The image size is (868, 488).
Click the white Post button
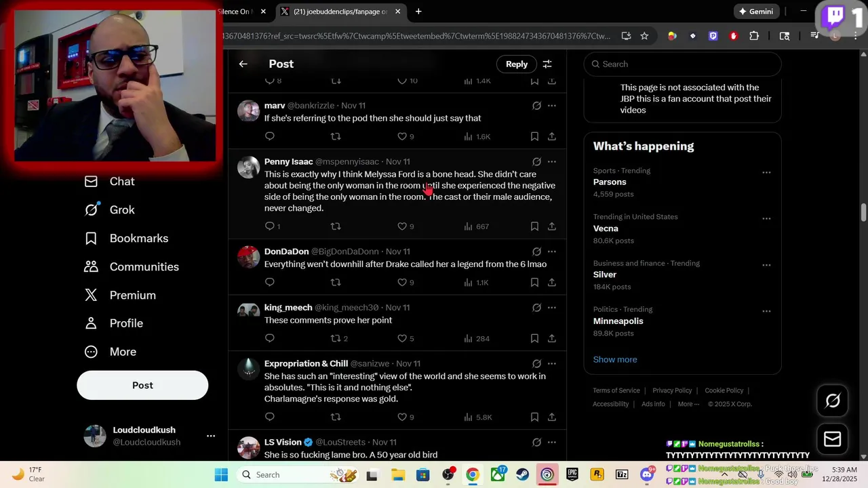142,385
